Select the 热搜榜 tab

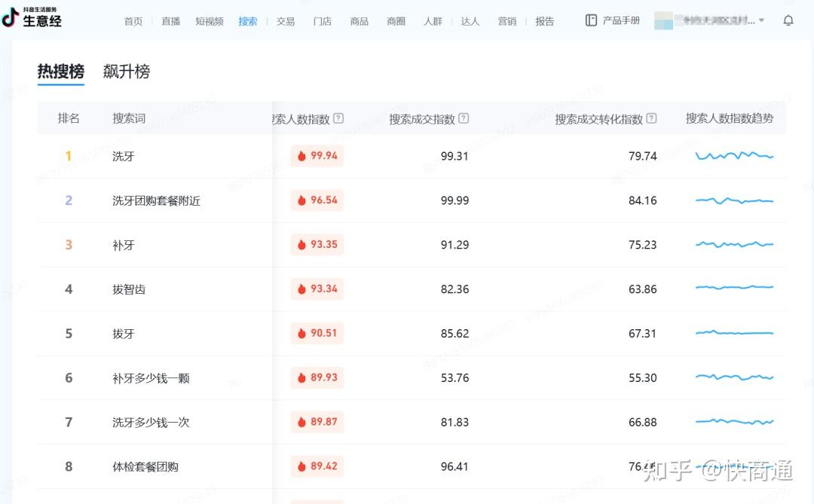point(61,72)
